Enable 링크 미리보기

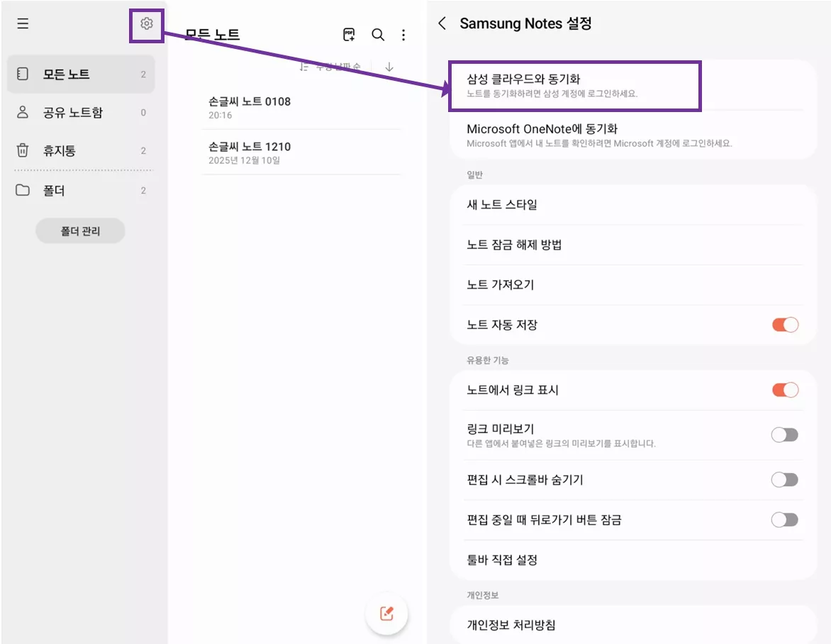784,434
